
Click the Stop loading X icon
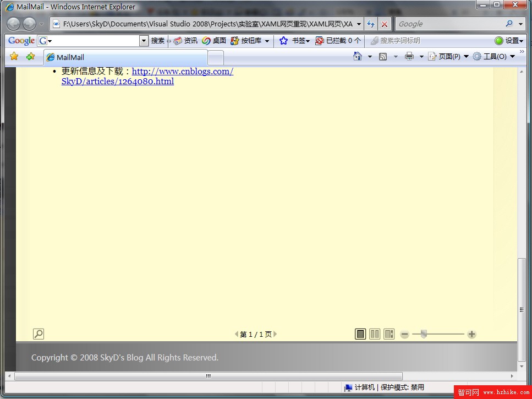385,24
